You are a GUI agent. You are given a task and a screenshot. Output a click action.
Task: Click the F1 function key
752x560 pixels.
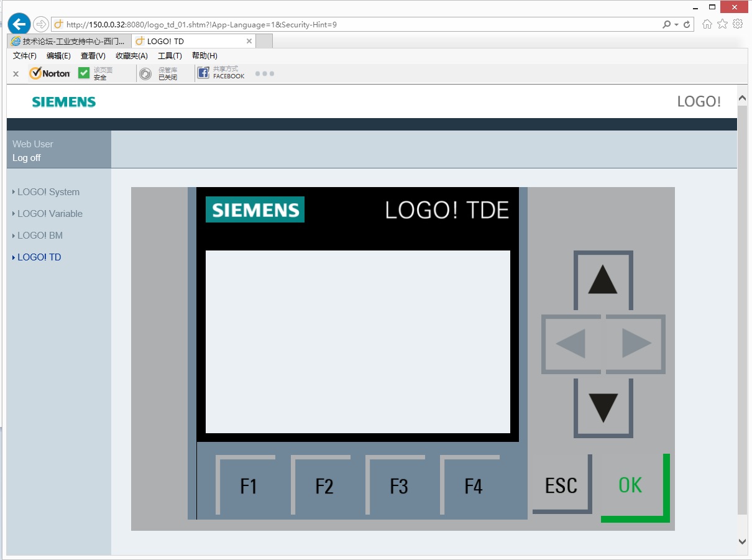coord(246,485)
